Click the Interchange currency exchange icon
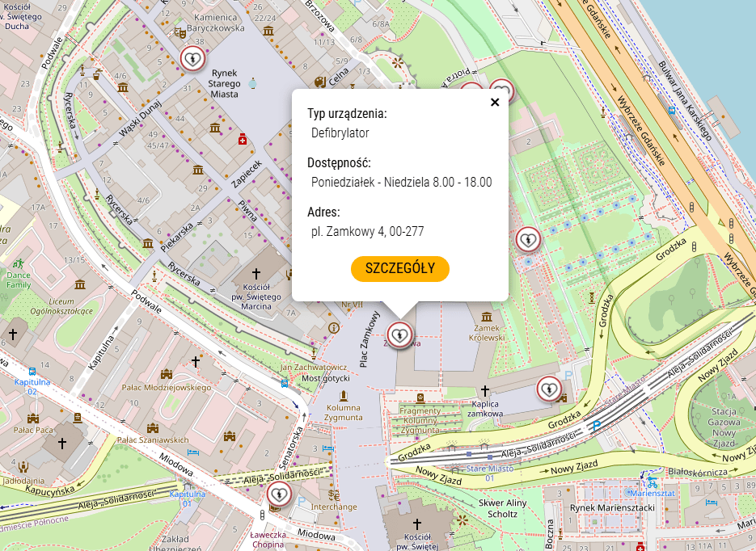The width and height of the screenshot is (756, 551). [x=334, y=494]
